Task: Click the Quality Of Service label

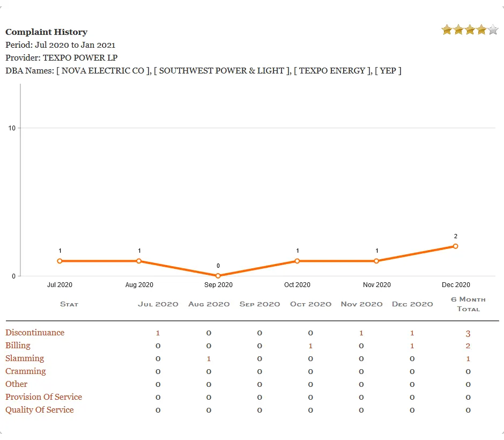Action: click(40, 410)
